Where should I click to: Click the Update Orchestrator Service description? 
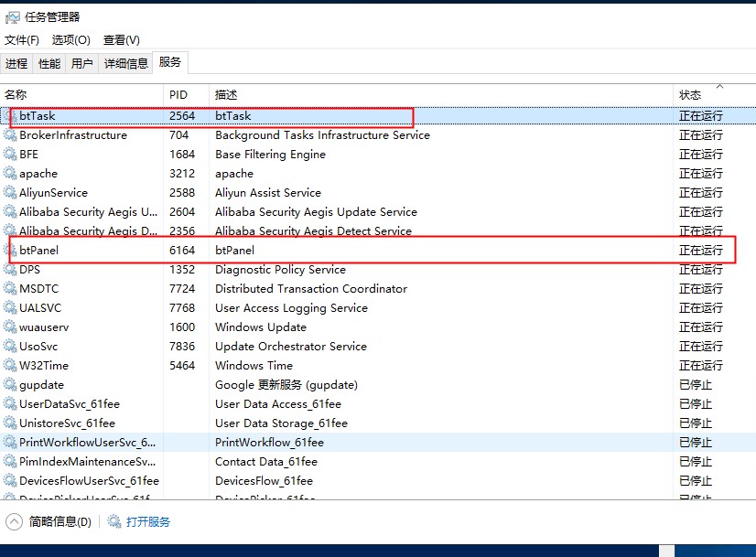[x=291, y=347]
